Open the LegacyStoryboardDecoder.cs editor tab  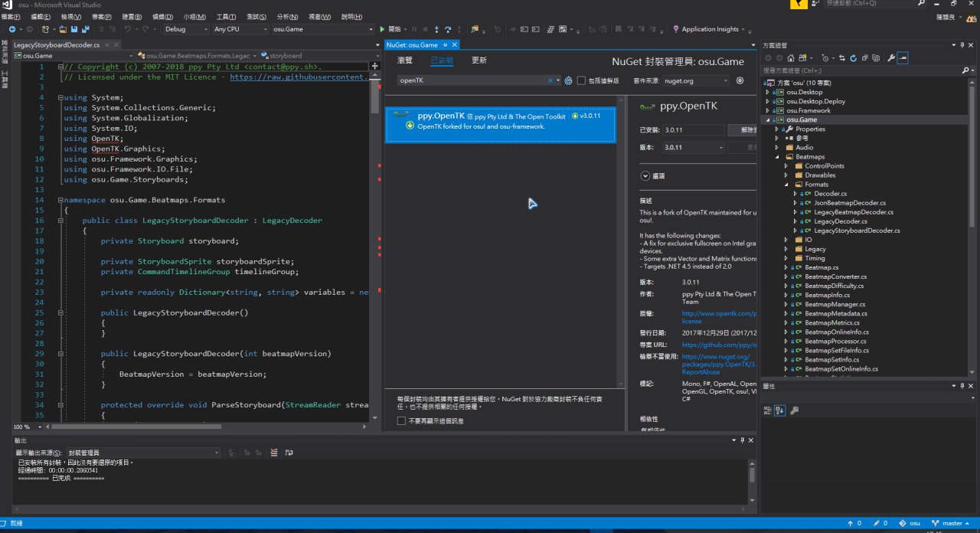[57, 45]
